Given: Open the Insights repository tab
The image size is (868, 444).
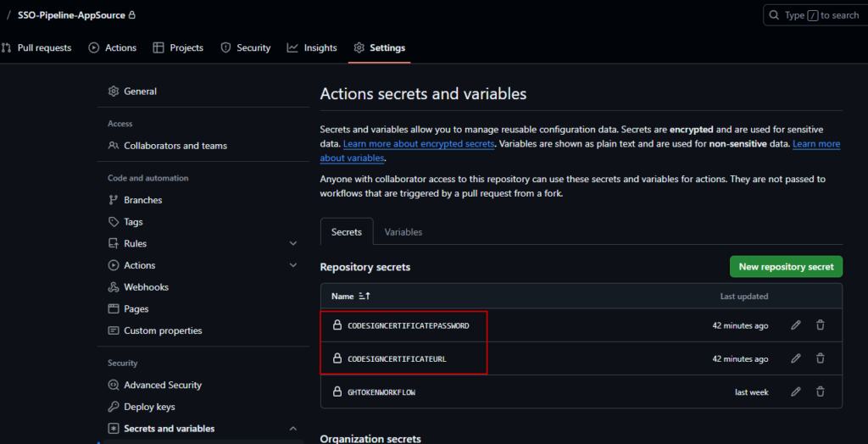Looking at the screenshot, I should [x=312, y=47].
